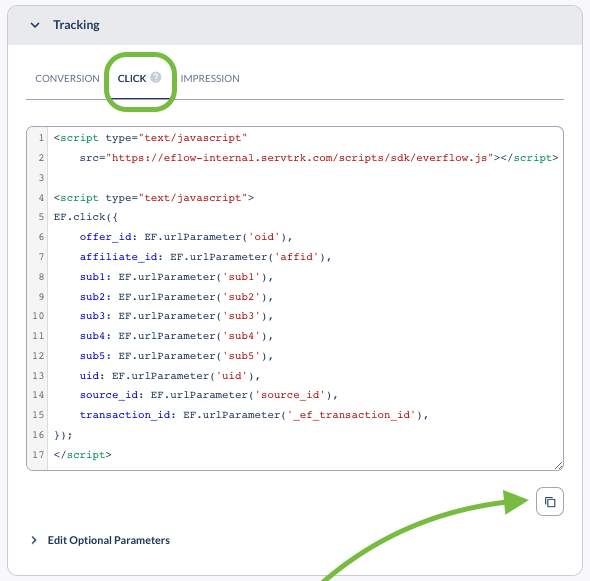The height and width of the screenshot is (581, 590).
Task: Click the EF.click({ line
Action: (85, 217)
